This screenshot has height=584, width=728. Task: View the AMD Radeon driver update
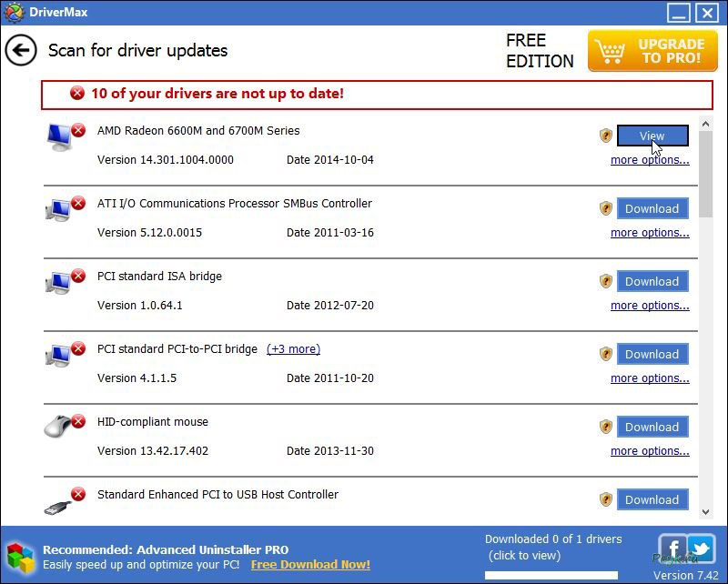click(x=652, y=136)
